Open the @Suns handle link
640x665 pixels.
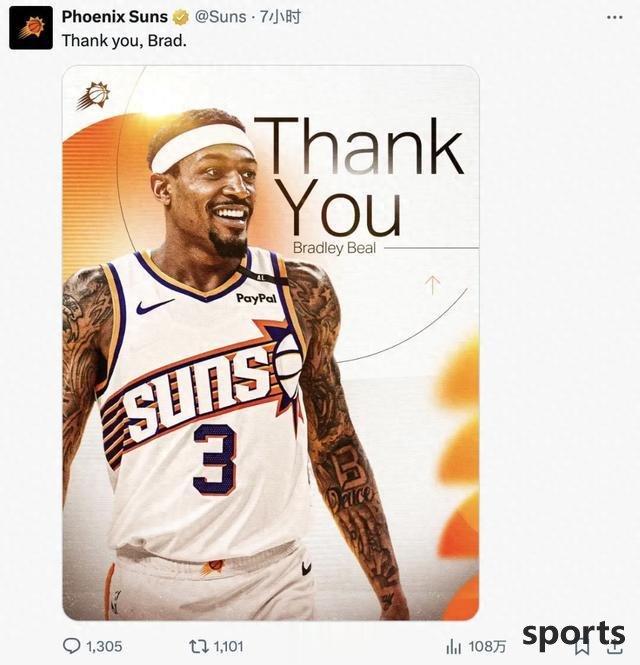coord(220,17)
